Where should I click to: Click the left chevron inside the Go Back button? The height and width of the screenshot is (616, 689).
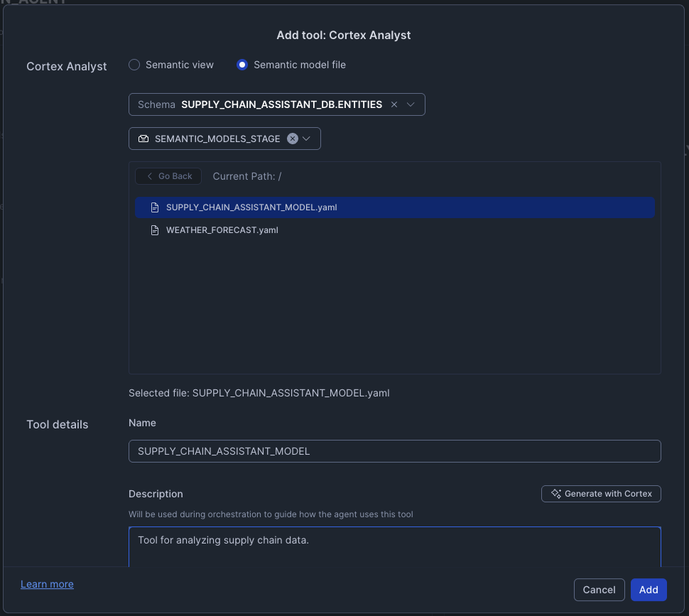[150, 175]
